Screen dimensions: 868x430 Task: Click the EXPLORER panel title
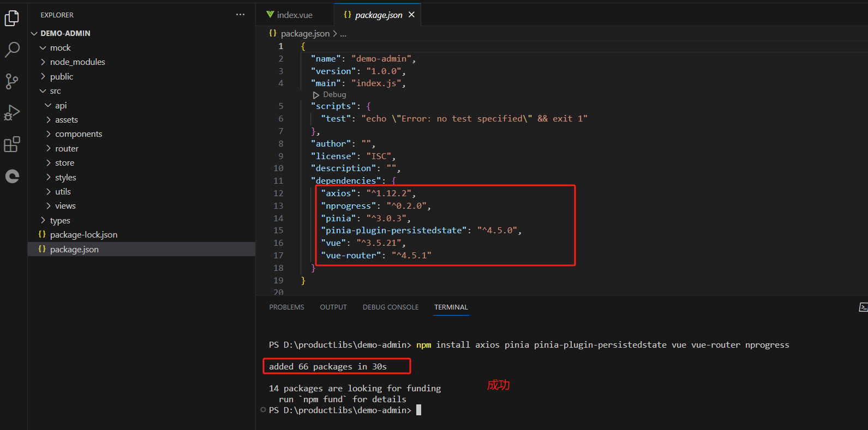[57, 15]
